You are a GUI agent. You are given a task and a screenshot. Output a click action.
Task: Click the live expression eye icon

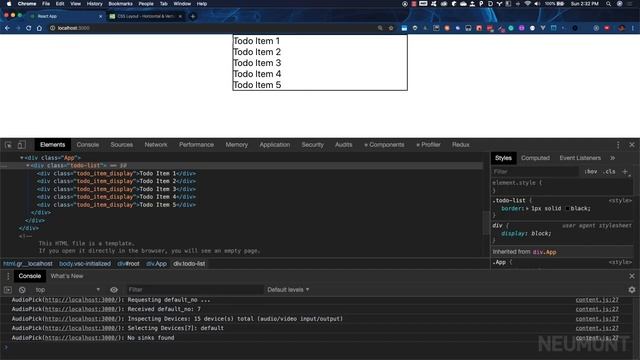pos(114,290)
